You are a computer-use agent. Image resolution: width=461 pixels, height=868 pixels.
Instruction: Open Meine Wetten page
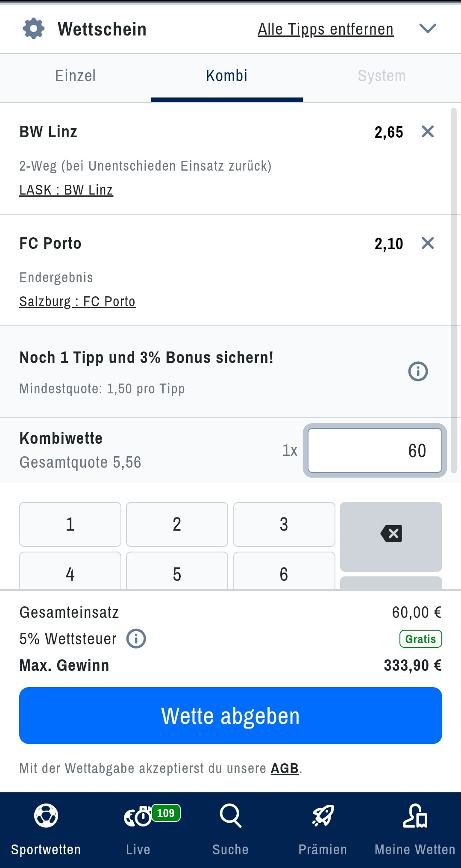point(415,830)
